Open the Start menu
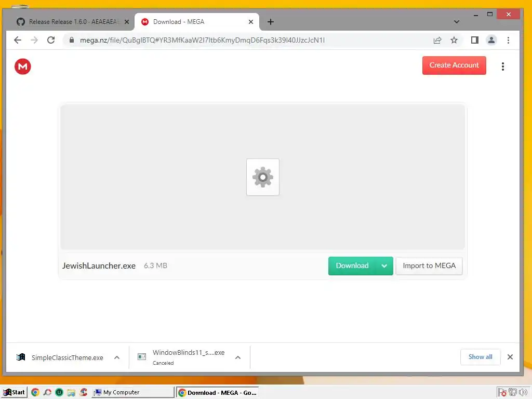Image resolution: width=532 pixels, height=399 pixels. [x=14, y=392]
